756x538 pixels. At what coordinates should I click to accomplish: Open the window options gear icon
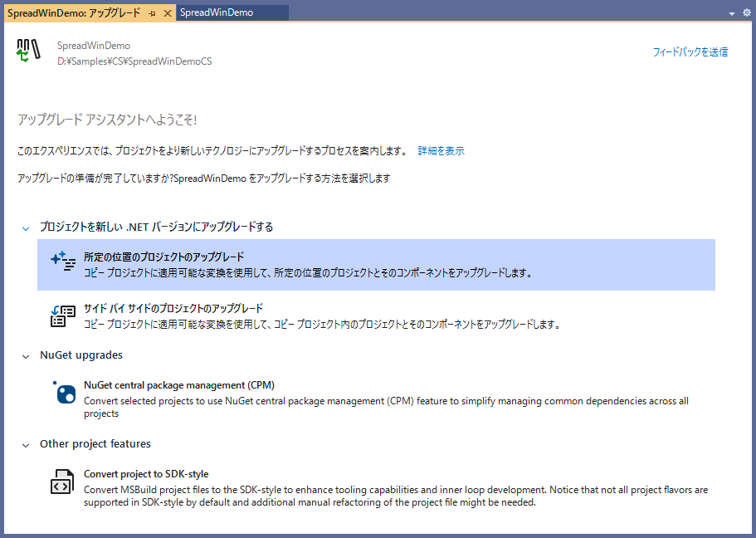(746, 13)
